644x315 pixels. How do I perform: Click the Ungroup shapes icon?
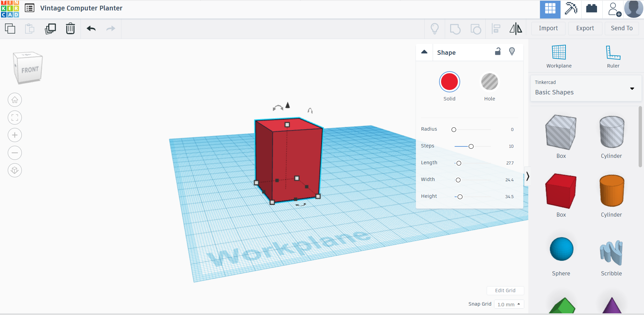[476, 29]
